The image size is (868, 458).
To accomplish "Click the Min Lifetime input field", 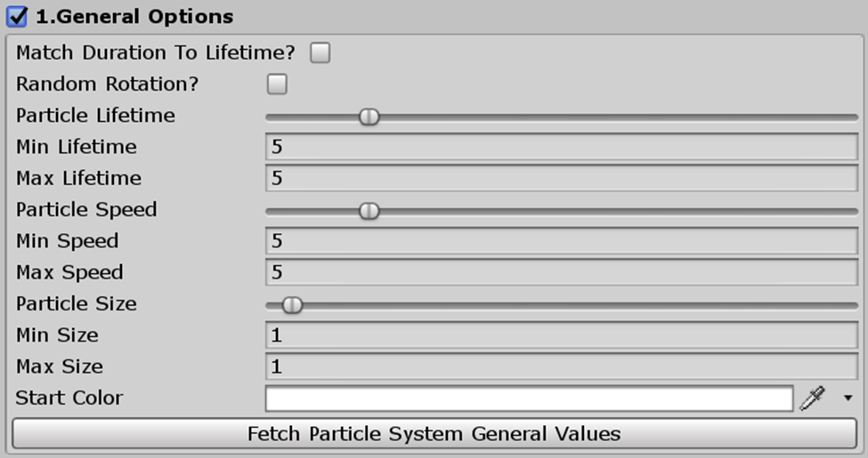I will (562, 147).
